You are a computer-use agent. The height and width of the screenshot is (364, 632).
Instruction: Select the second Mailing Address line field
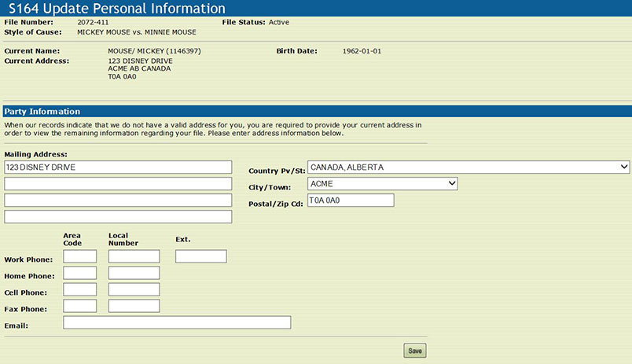click(118, 184)
